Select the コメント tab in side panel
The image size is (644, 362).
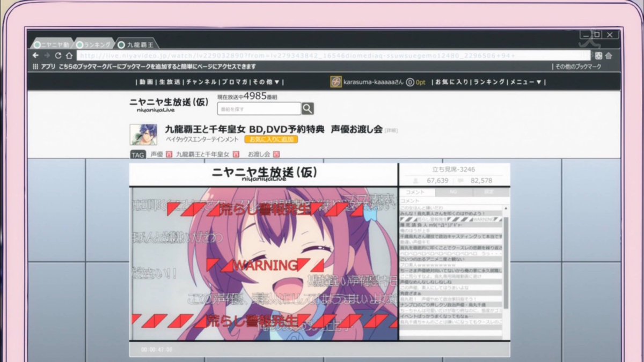pos(415,192)
